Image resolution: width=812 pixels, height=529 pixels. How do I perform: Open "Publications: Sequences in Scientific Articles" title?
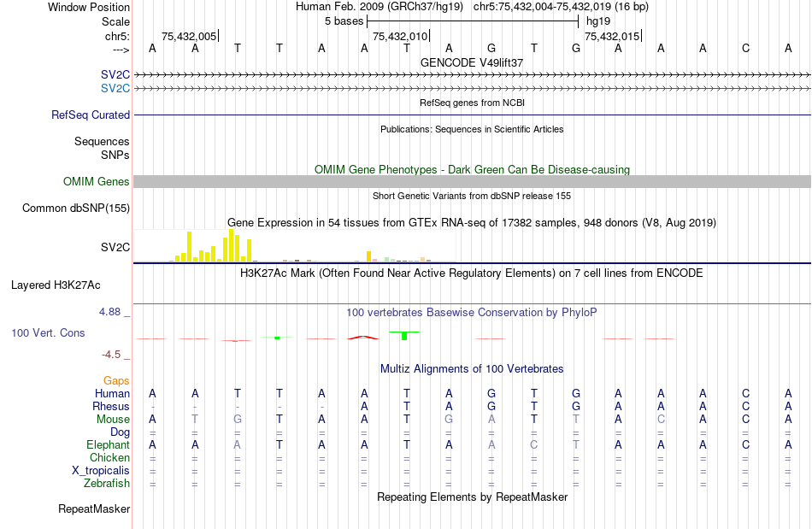pos(472,129)
